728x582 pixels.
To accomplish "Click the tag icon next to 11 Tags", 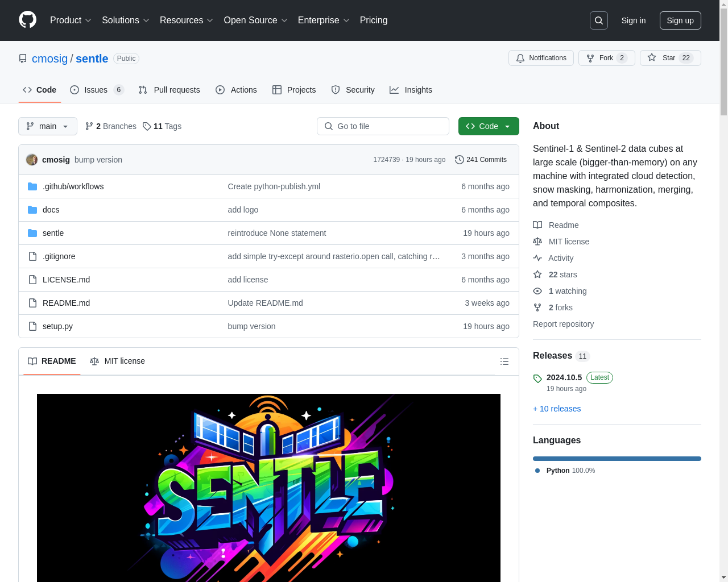I will coord(147,126).
